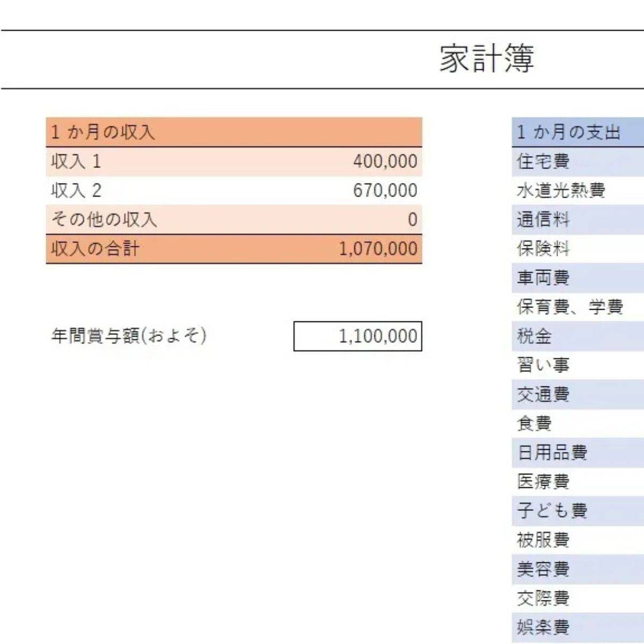Viewport: 644px width, 644px height.
Task: Select the 車両費 expense row
Action: (x=578, y=278)
